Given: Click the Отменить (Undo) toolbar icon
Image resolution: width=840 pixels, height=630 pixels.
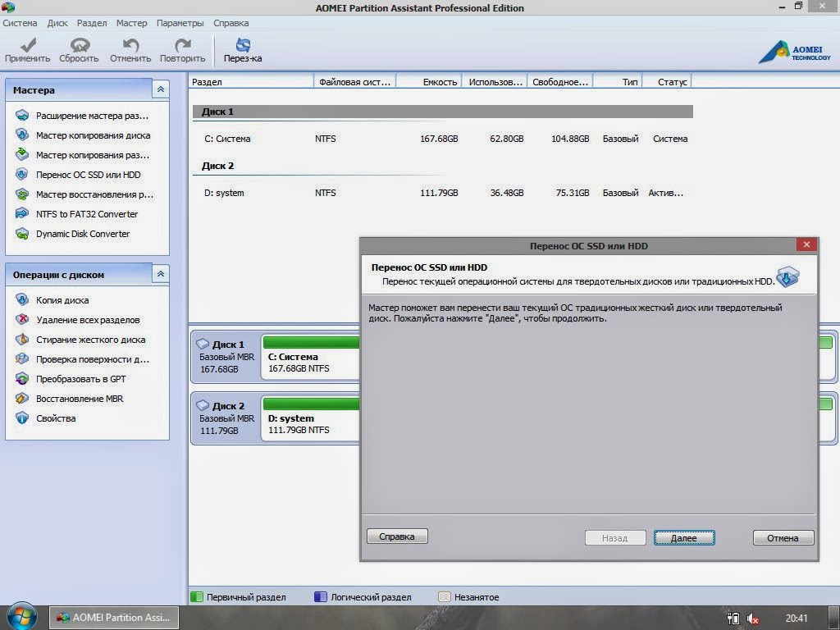Looking at the screenshot, I should coord(130,44).
